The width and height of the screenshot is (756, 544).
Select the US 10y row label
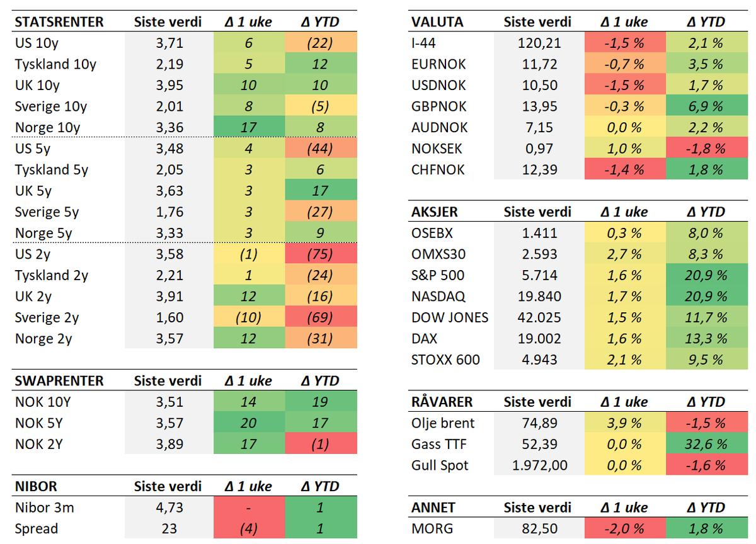coord(37,43)
